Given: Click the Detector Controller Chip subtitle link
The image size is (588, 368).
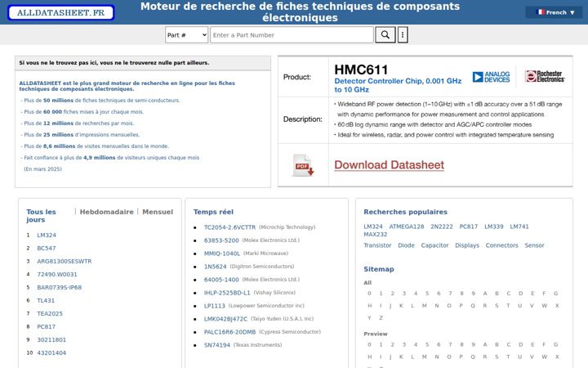Looking at the screenshot, I should tap(398, 85).
